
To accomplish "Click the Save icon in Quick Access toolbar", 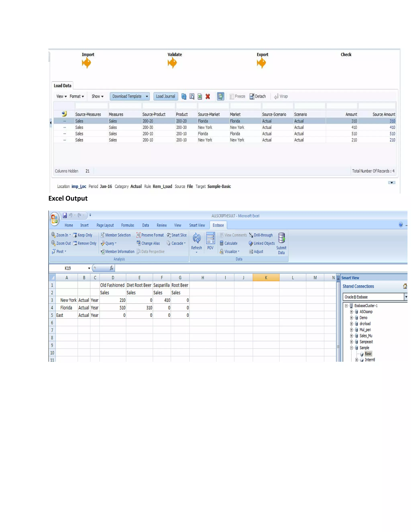I will click(x=65, y=215).
